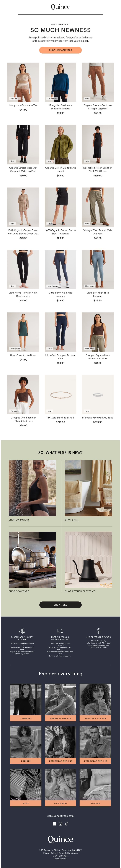The height and width of the screenshot is (868, 121).
Task: Open the Mongolian Cashmere Tee product image
Action: (23, 82)
